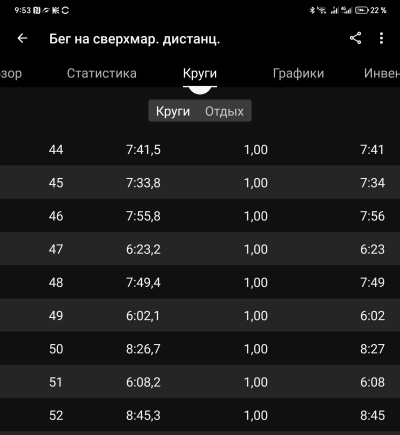Viewport: 400px width, 435px height.
Task: Open the three-dot overflow menu
Action: tap(381, 38)
